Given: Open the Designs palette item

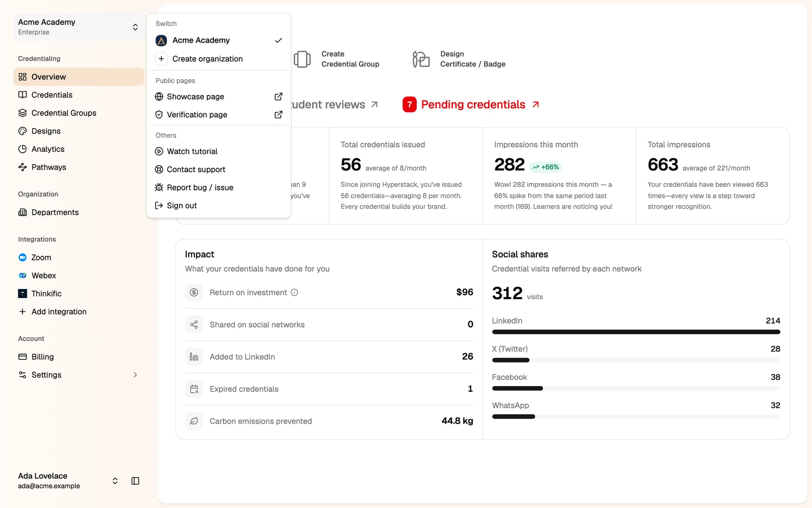Looking at the screenshot, I should pyautogui.click(x=79, y=131).
